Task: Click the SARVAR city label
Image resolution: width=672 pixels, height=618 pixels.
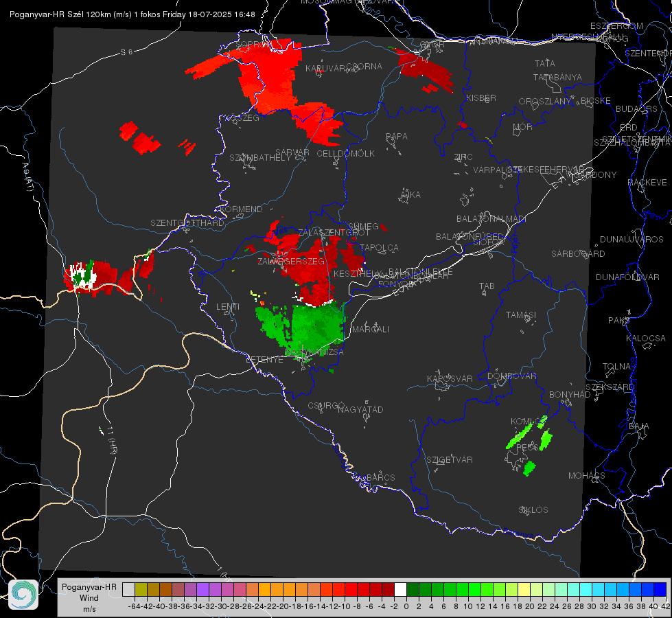Action: click(292, 152)
